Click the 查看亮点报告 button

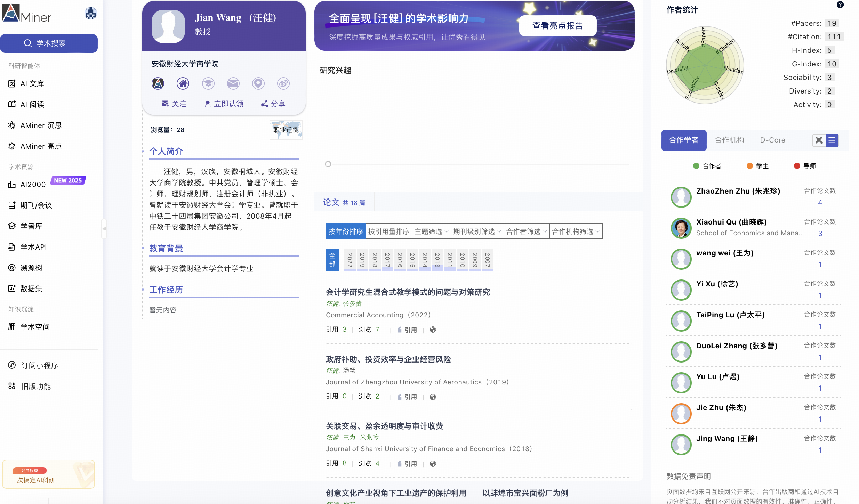coord(557,26)
